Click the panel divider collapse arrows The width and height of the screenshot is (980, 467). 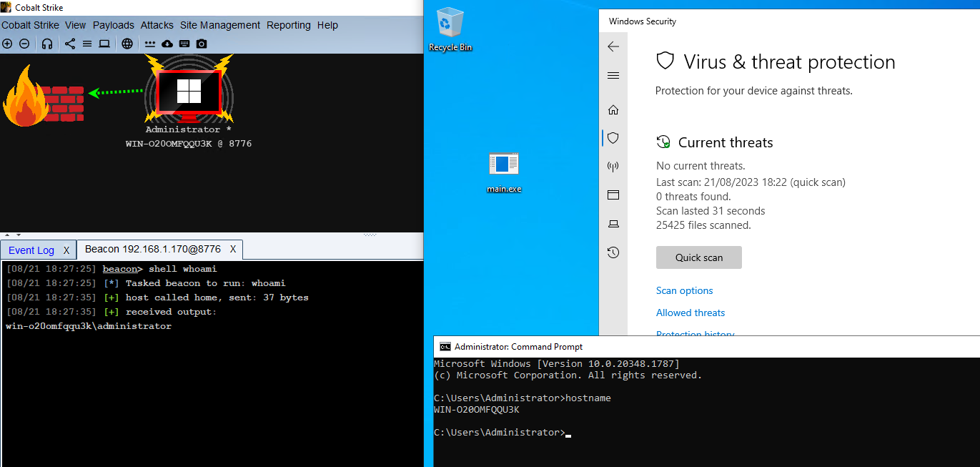pos(11,235)
